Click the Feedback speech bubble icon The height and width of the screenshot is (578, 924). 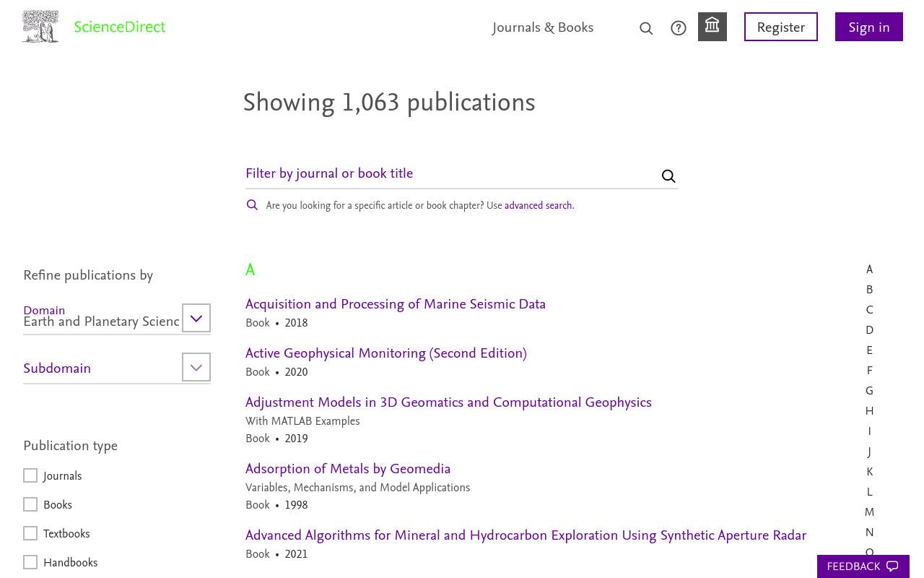892,567
